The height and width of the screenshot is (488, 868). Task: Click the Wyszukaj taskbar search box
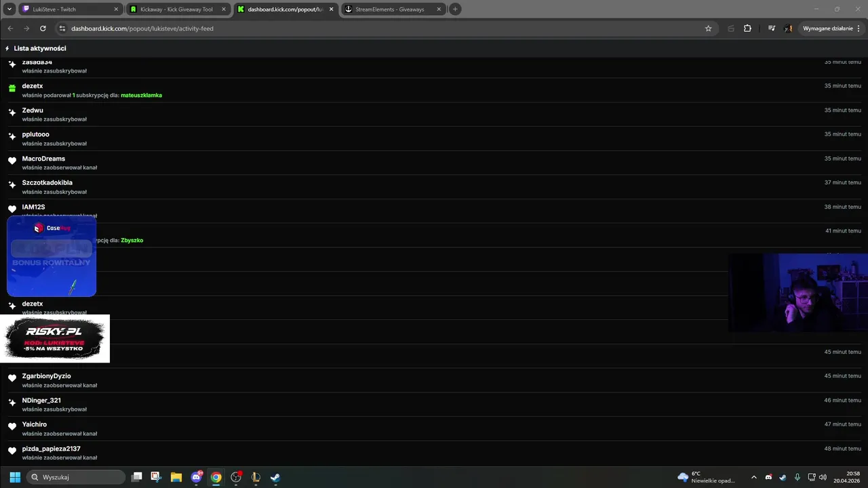click(x=76, y=477)
